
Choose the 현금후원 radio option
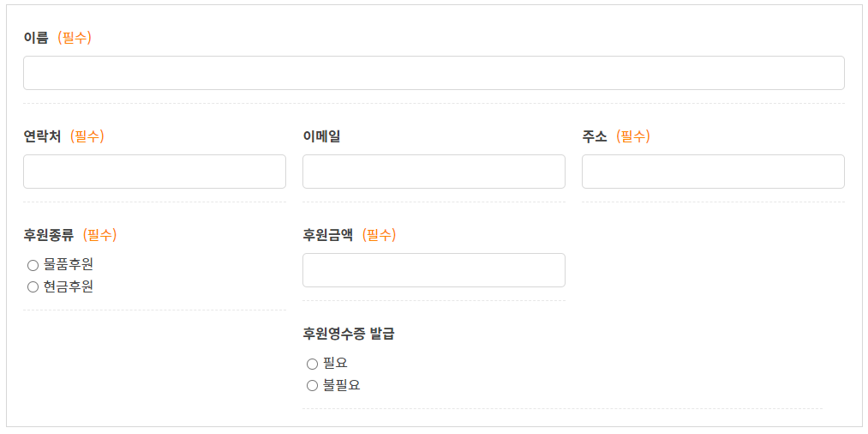(x=33, y=287)
